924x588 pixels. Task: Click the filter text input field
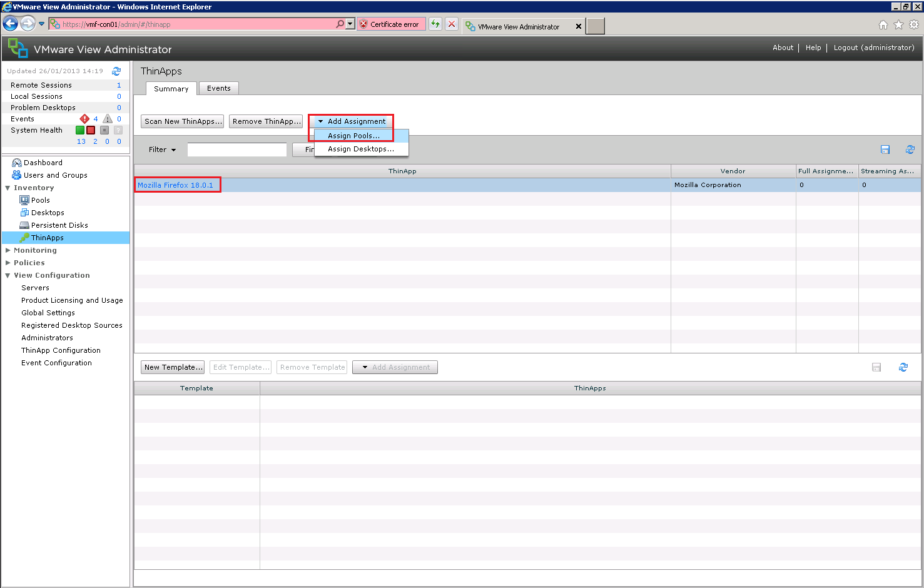236,150
